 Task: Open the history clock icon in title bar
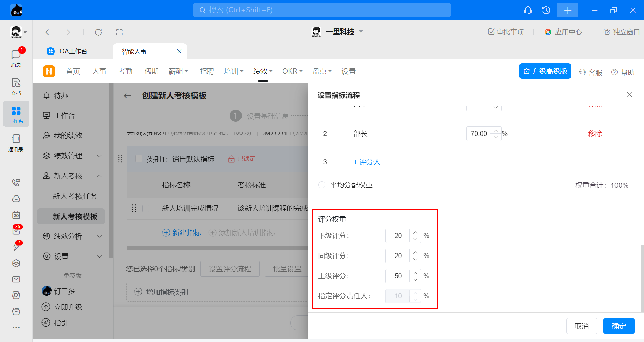546,10
